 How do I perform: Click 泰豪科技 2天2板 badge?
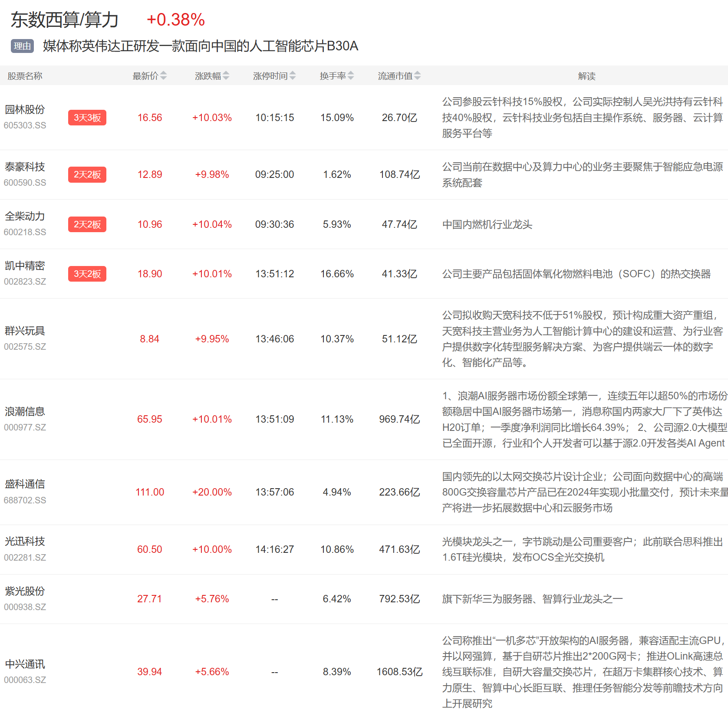(x=87, y=174)
